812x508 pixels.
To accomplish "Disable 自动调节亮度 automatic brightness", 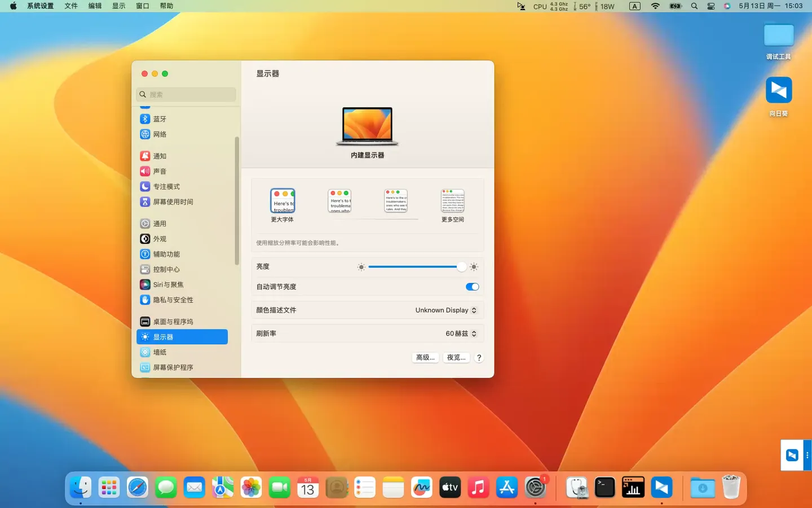I will 472,287.
